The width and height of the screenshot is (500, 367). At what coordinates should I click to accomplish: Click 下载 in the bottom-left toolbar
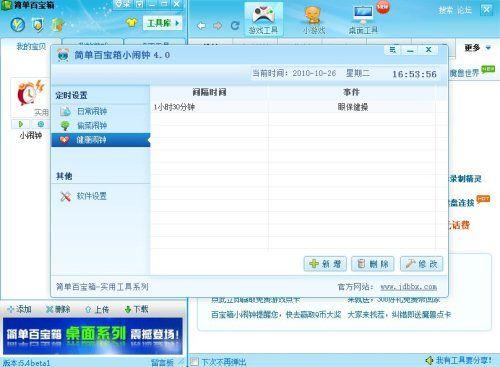tap(136, 309)
